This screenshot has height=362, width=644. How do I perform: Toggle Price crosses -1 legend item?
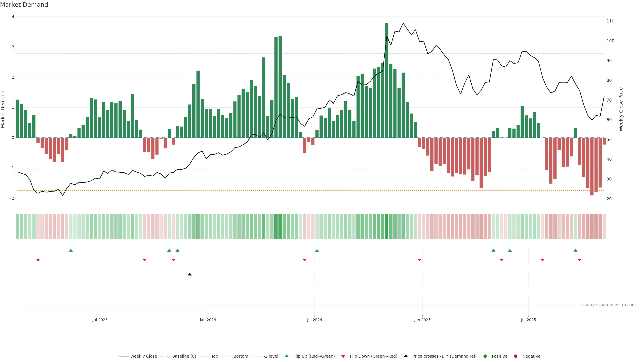pos(444,356)
